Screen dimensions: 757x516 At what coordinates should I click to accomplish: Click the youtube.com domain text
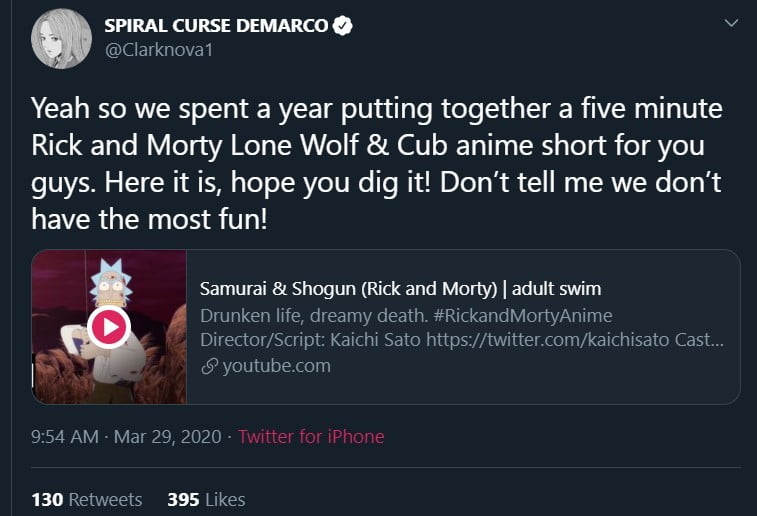click(276, 366)
